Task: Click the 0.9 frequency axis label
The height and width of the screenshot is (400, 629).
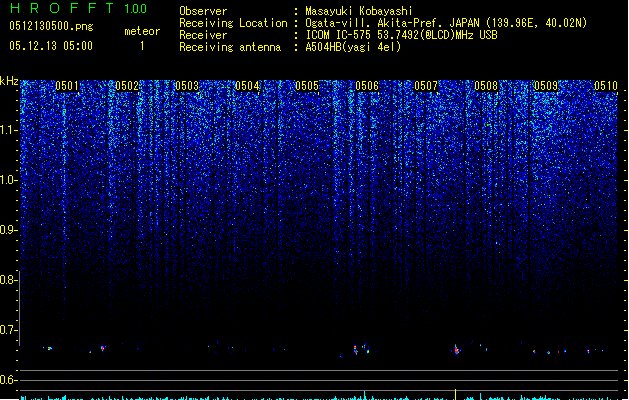Action: pos(8,230)
